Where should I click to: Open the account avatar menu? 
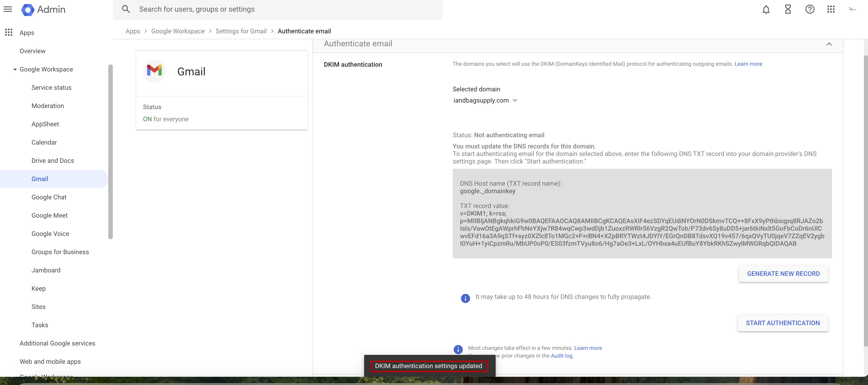click(x=852, y=9)
